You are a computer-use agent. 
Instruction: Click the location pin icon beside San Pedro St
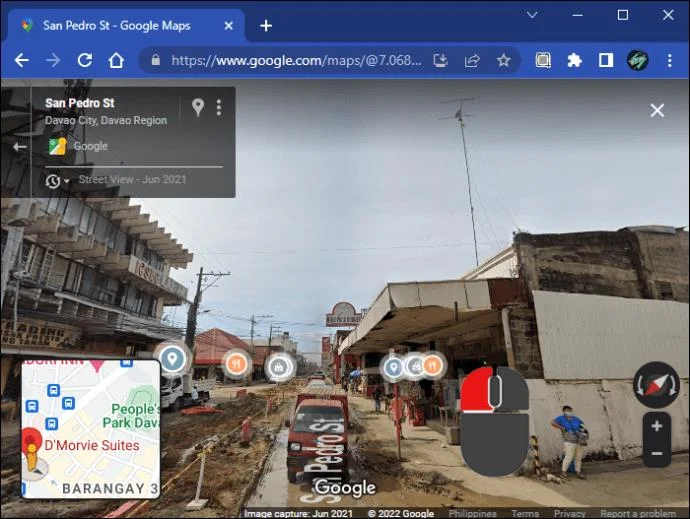[x=198, y=107]
